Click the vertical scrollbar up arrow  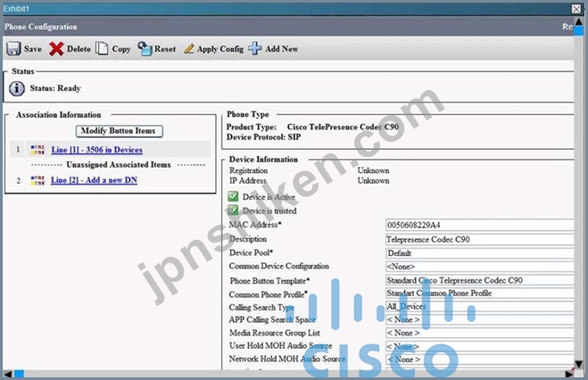coord(579,21)
